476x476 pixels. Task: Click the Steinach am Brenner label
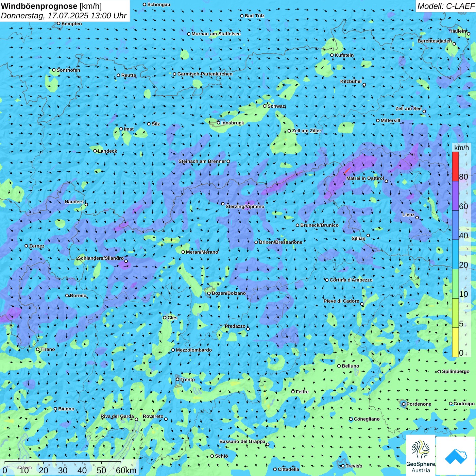pyautogui.click(x=202, y=161)
